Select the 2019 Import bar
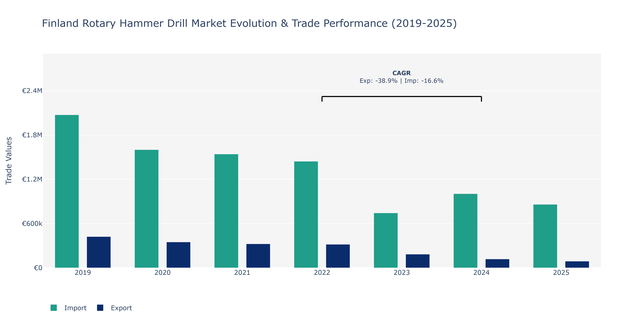This screenshot has width=644, height=322. pyautogui.click(x=67, y=191)
